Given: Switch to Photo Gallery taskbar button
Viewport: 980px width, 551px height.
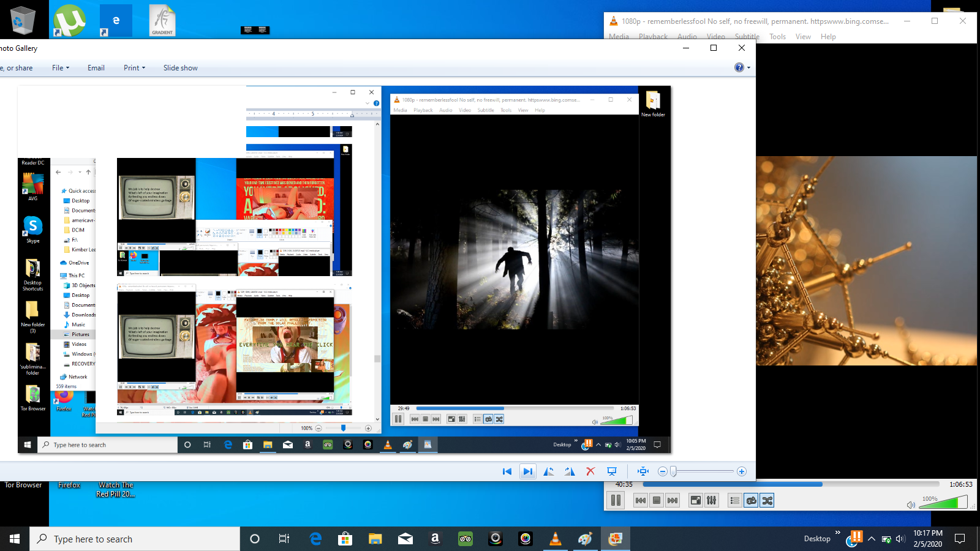Looking at the screenshot, I should 616,539.
